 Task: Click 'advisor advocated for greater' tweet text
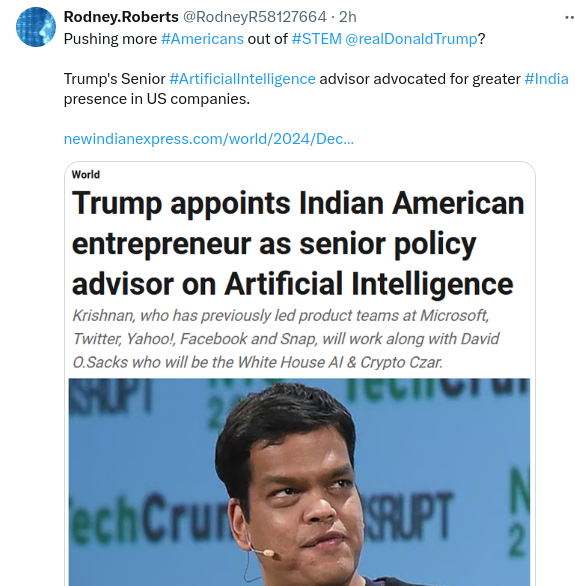tap(420, 79)
